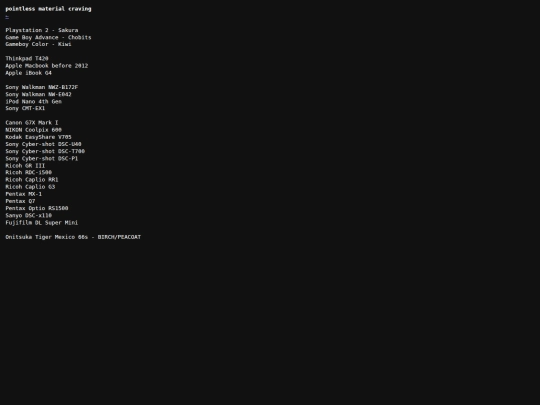Select the 'Ricoh Caplio RR1' entry

tap(32, 179)
